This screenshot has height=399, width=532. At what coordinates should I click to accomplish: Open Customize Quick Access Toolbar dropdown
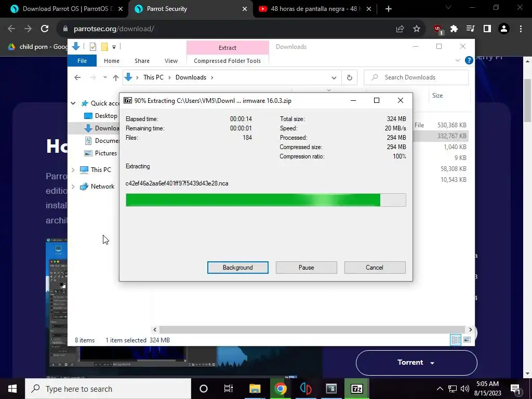coord(114,47)
